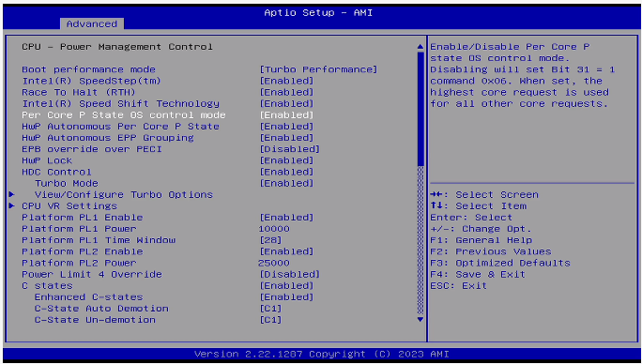Open C states Enabled value
Viewport: 642px width, 364px height.
[x=286, y=285]
